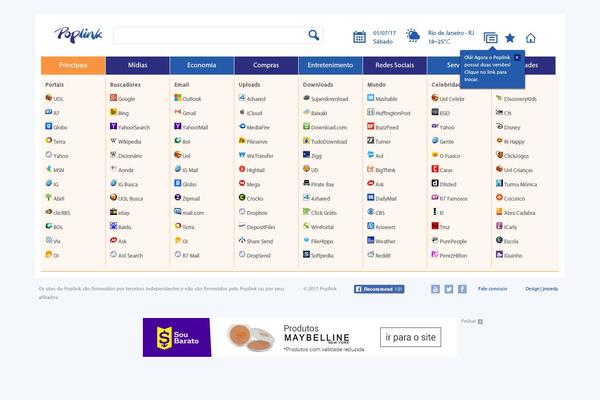This screenshot has width=600, height=400.
Task: Click the favorites star icon
Action: point(510,38)
